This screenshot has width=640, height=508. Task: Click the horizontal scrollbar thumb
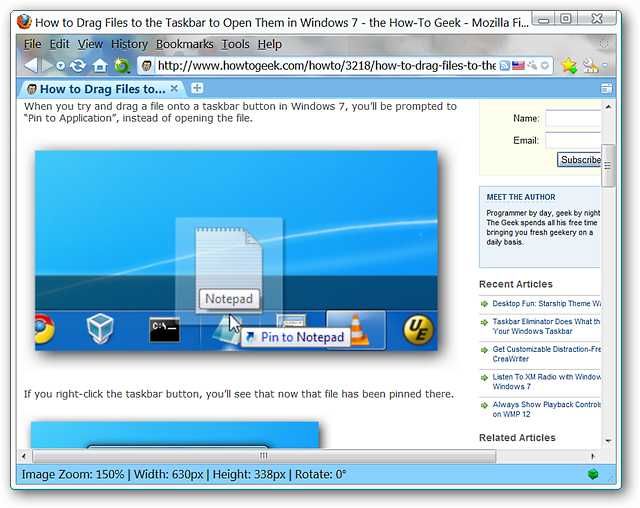[264, 456]
